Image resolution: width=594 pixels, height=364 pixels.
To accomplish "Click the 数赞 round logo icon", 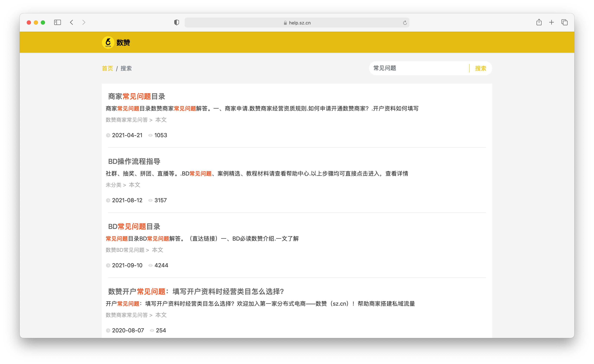I will [x=108, y=42].
